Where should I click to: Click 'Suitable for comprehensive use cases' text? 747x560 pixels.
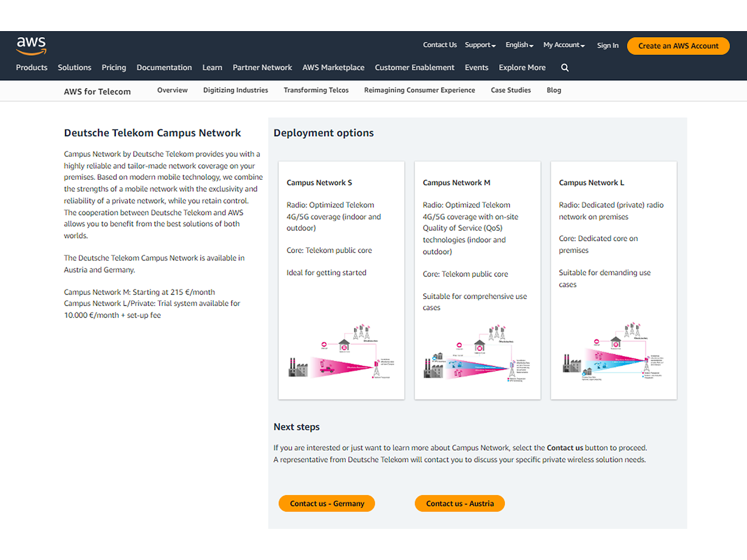tap(475, 302)
